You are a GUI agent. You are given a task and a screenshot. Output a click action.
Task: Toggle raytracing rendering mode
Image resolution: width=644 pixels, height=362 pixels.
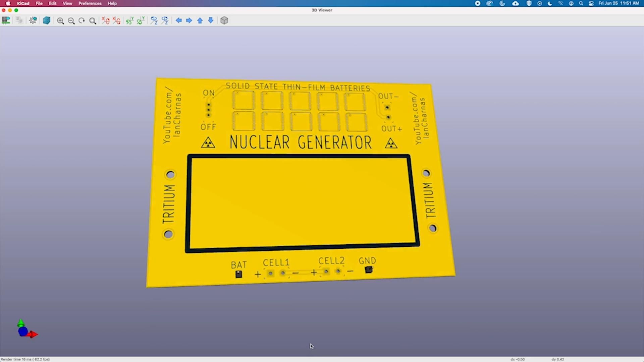47,20
